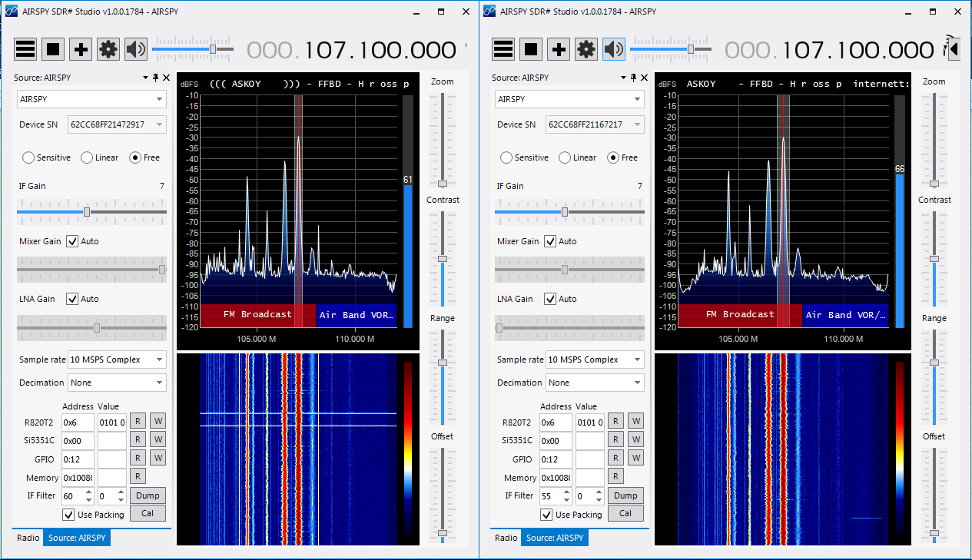Click the Dump button in the right window
This screenshot has height=560, width=972.
pyautogui.click(x=625, y=495)
